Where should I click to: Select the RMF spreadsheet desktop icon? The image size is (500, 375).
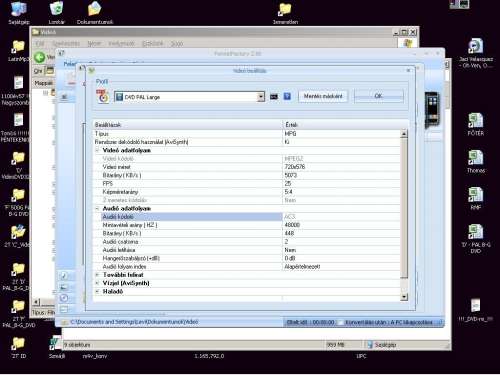coord(476,199)
